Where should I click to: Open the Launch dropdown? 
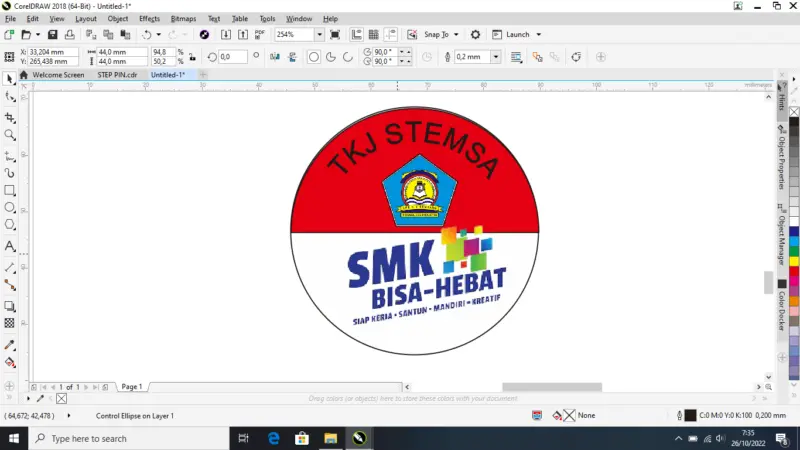click(x=539, y=35)
